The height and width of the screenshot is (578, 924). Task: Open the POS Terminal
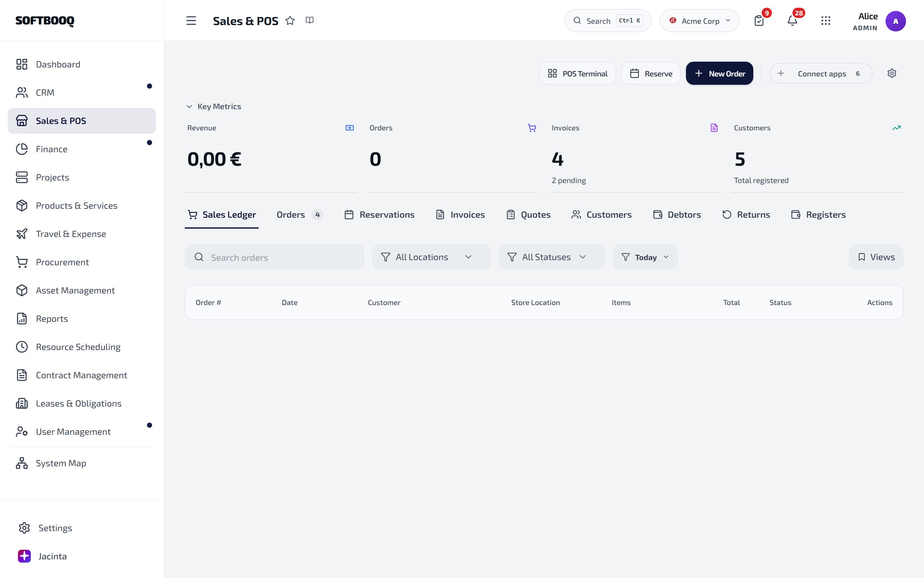[577, 74]
